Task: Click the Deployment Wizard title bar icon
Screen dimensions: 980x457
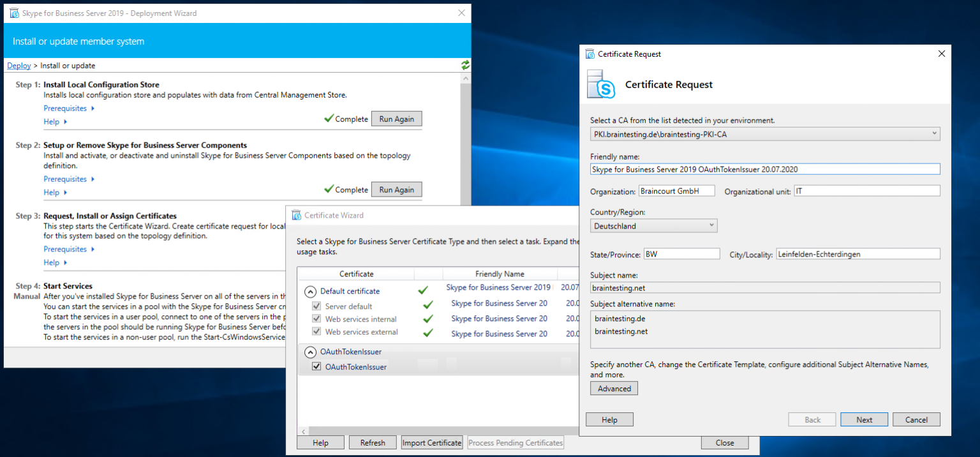Action: tap(14, 13)
